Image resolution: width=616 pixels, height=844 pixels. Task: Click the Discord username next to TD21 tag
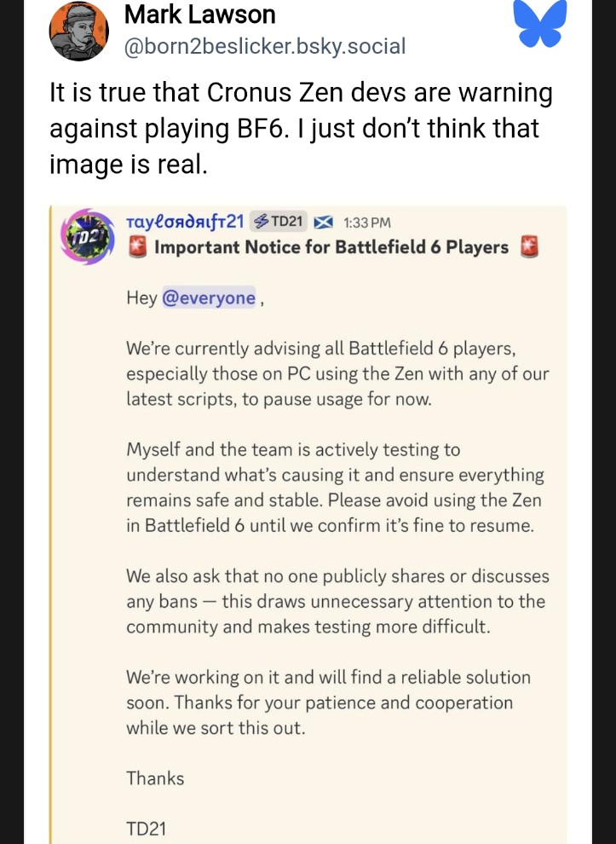tap(186, 223)
